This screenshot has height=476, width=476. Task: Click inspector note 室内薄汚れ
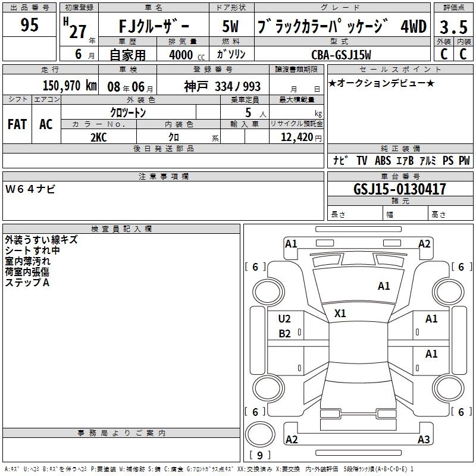coord(27,261)
